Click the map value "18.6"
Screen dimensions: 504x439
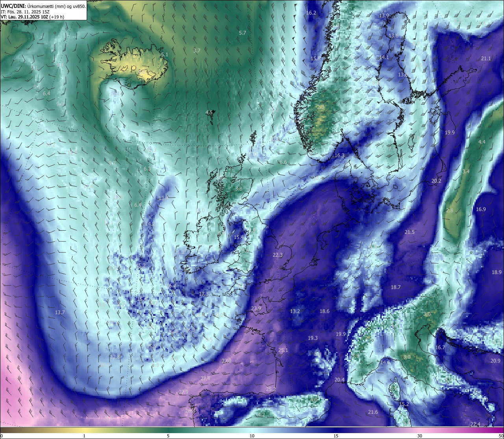[x=324, y=311]
